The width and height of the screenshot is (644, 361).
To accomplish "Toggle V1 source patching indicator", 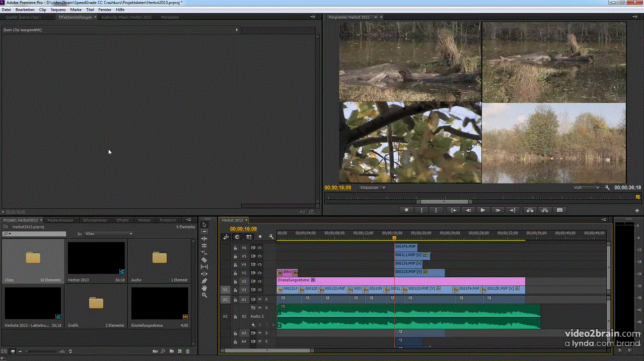I will (225, 290).
